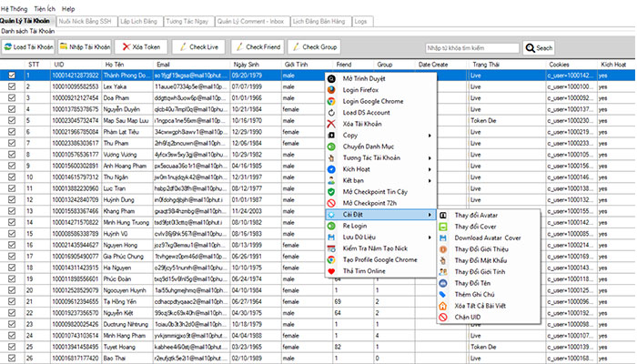The height and width of the screenshot is (364, 637).
Task: Switch to the Lập Lịch Đăng tab
Action: tap(138, 21)
